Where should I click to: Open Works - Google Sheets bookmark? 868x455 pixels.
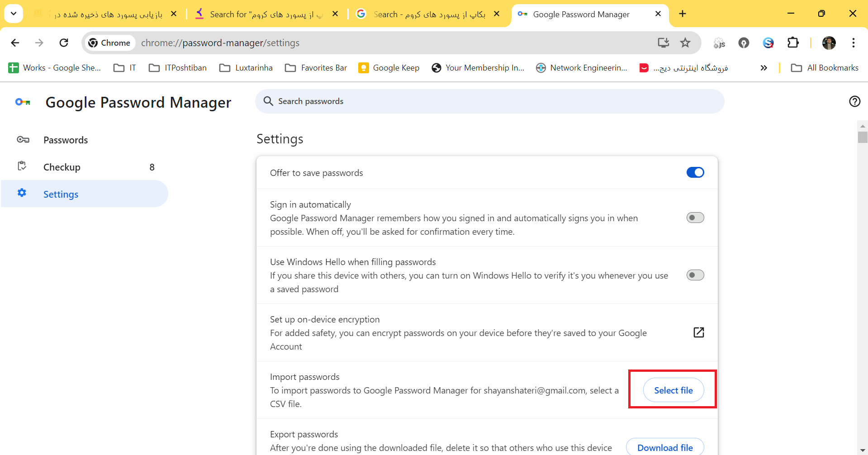[x=55, y=68]
